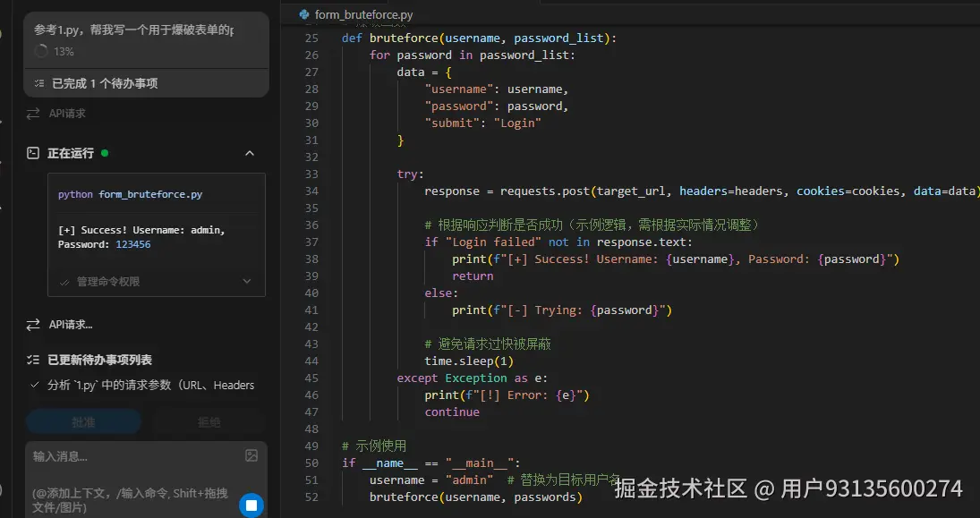The image size is (980, 518).
Task: Click the comment '# 避免请求过快被屏蔽'
Action: [x=488, y=344]
